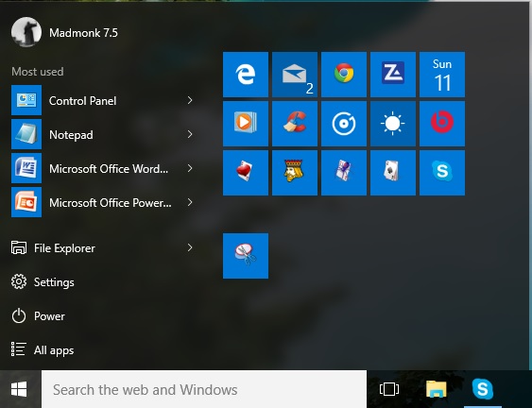Launch the Snipping Tool tile
The height and width of the screenshot is (408, 532).
pyautogui.click(x=246, y=256)
